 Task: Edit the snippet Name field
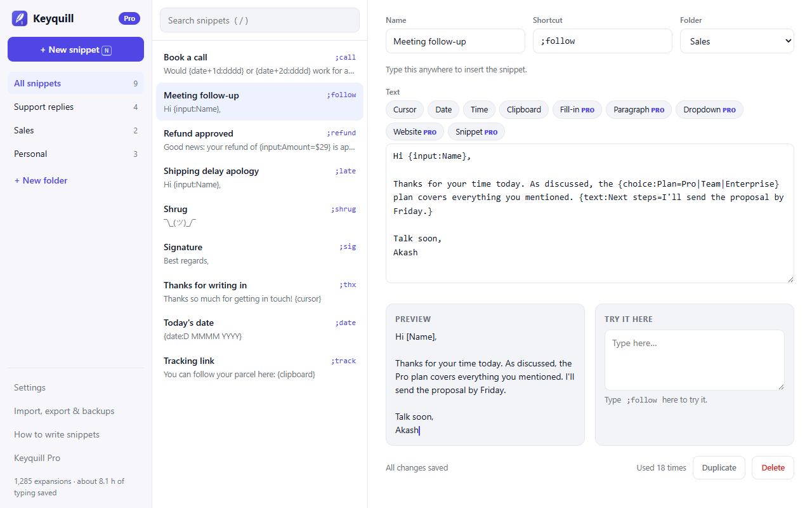[x=455, y=41]
